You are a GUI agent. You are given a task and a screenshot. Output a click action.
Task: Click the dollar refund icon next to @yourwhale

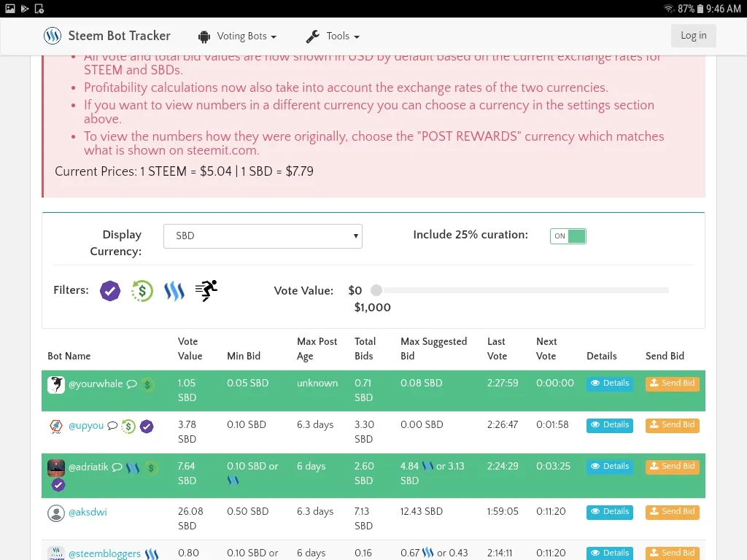point(147,384)
